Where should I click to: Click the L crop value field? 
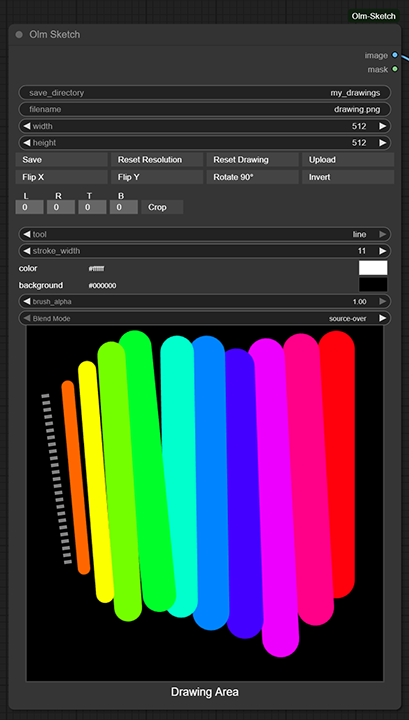[x=29, y=207]
